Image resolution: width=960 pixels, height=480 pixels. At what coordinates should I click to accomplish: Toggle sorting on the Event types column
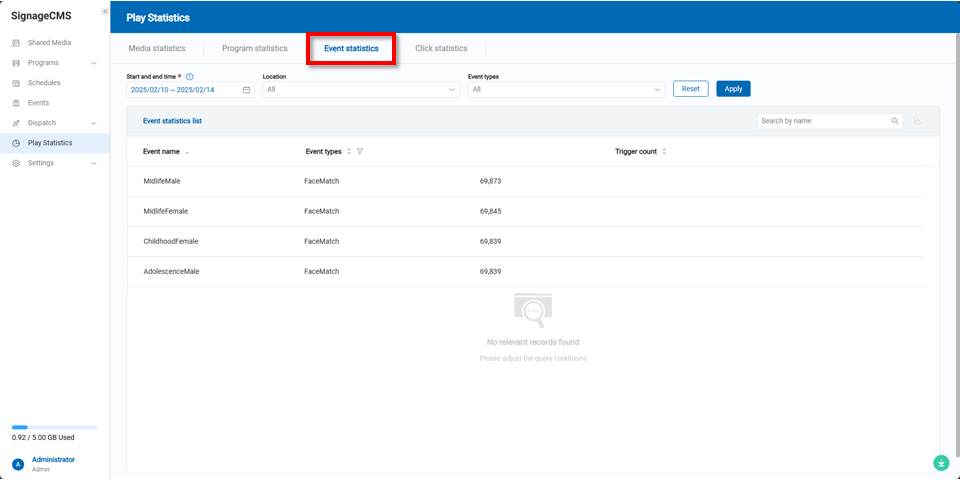[348, 152]
